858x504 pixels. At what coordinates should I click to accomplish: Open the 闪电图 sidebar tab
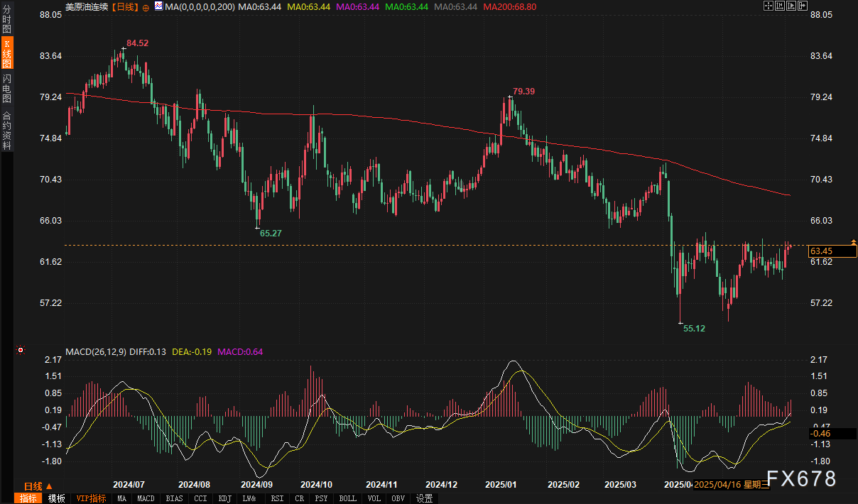click(6, 87)
